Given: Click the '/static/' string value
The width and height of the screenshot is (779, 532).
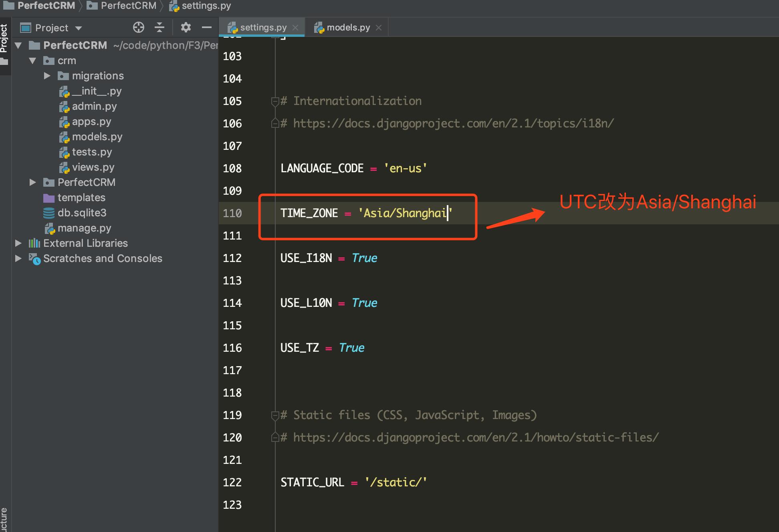Looking at the screenshot, I should 396,482.
